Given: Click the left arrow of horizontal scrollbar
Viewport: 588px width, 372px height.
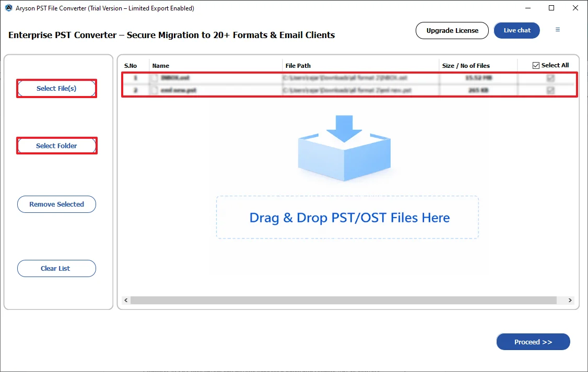Looking at the screenshot, I should tap(126, 300).
